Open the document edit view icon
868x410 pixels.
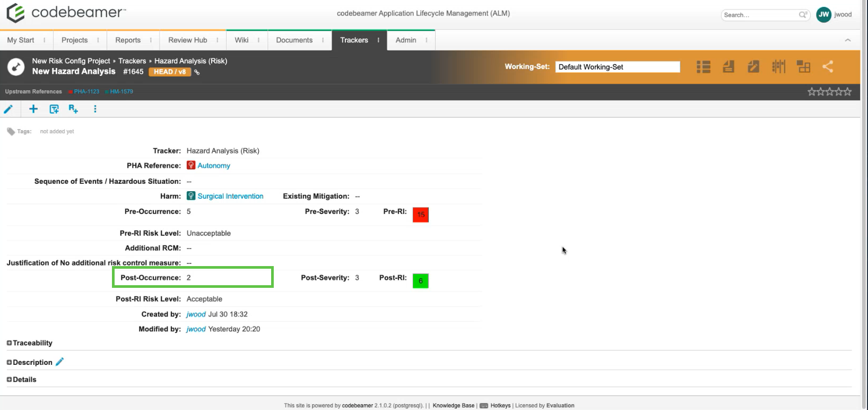753,66
